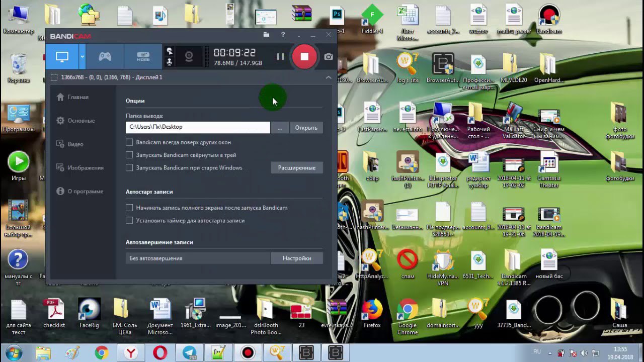Enable Запускать Bandicam при старте Windows
Screen dimensions: 644x362
click(129, 167)
